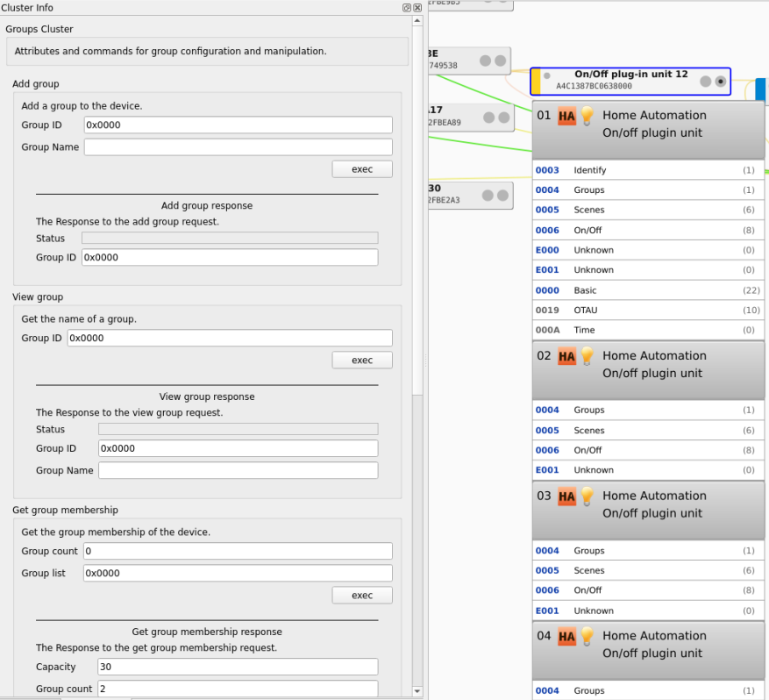Open the 0005 Scenes cluster in endpoint 02
The width and height of the screenshot is (769, 700).
(x=648, y=430)
